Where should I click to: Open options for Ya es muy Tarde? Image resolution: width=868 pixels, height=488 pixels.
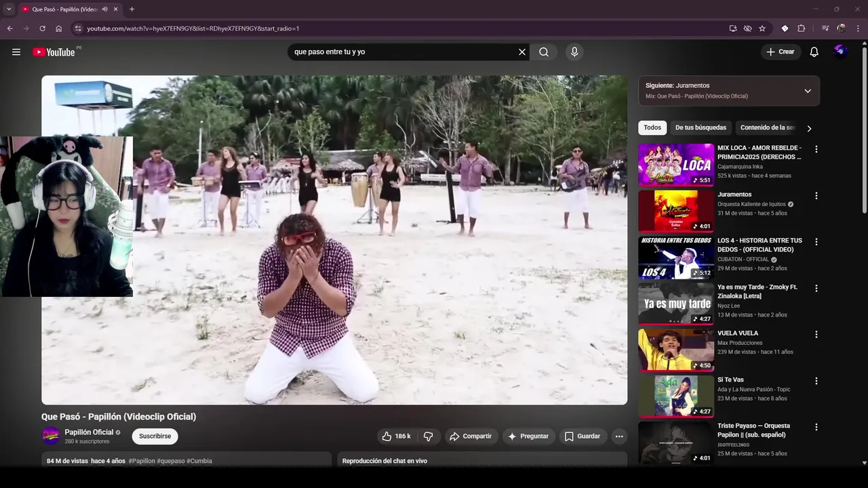[x=816, y=288]
